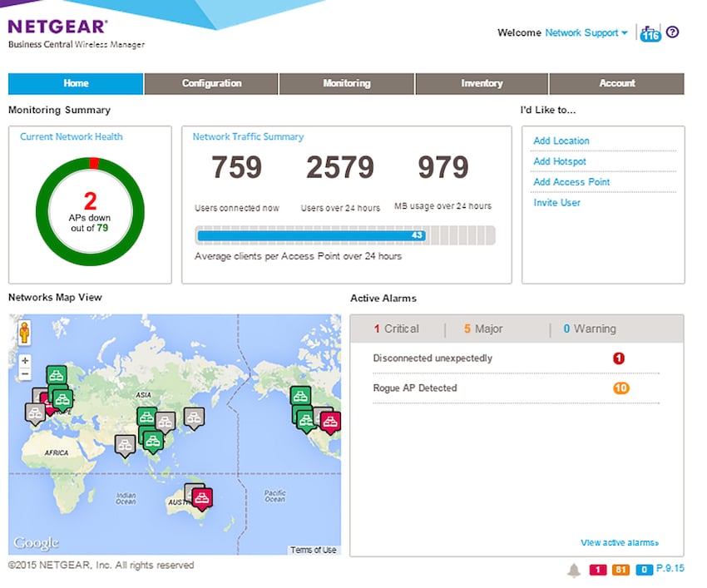Open the map Terms of Use link
This screenshot has width=707, height=588.
(x=314, y=550)
